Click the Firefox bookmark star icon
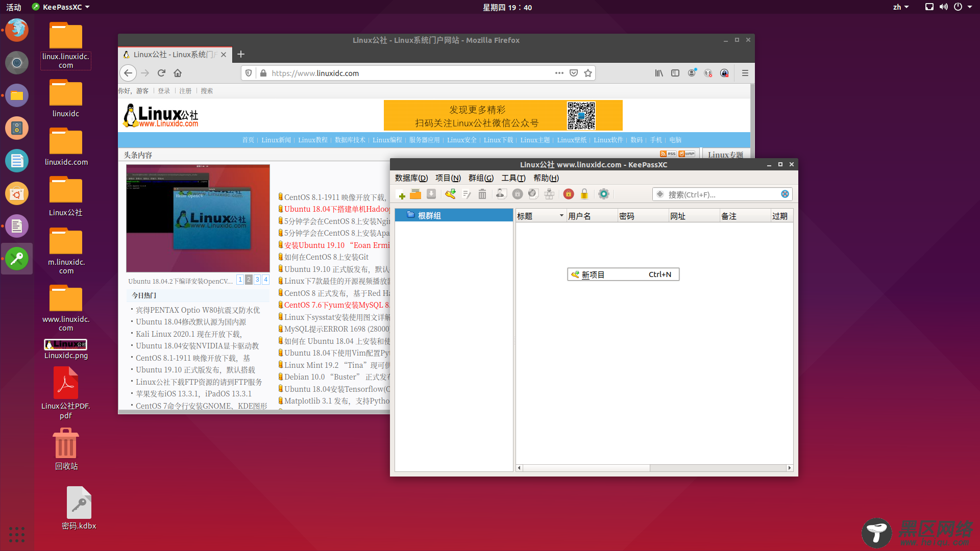Screen dimensions: 980x551 point(587,73)
